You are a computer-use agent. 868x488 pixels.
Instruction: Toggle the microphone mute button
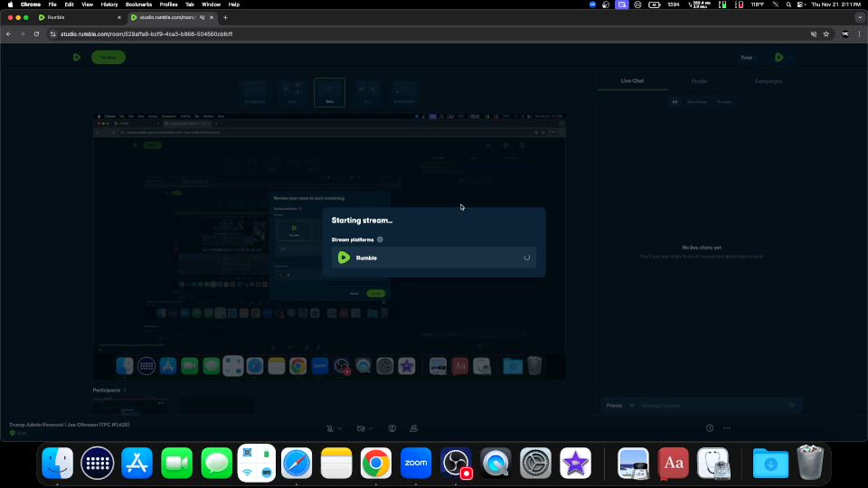[330, 427]
